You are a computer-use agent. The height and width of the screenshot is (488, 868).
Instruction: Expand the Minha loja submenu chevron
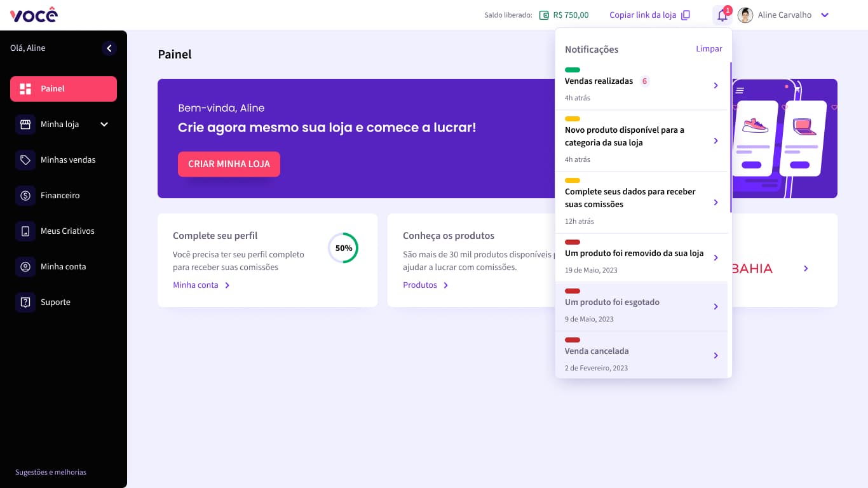click(x=104, y=125)
